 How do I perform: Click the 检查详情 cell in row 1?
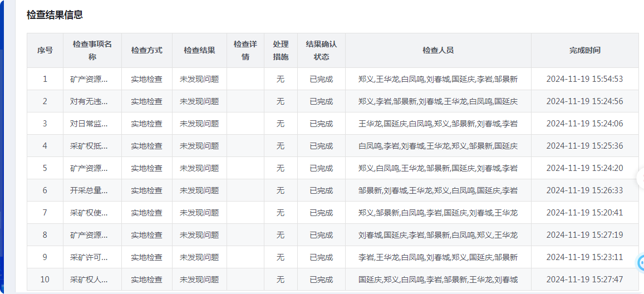point(245,79)
